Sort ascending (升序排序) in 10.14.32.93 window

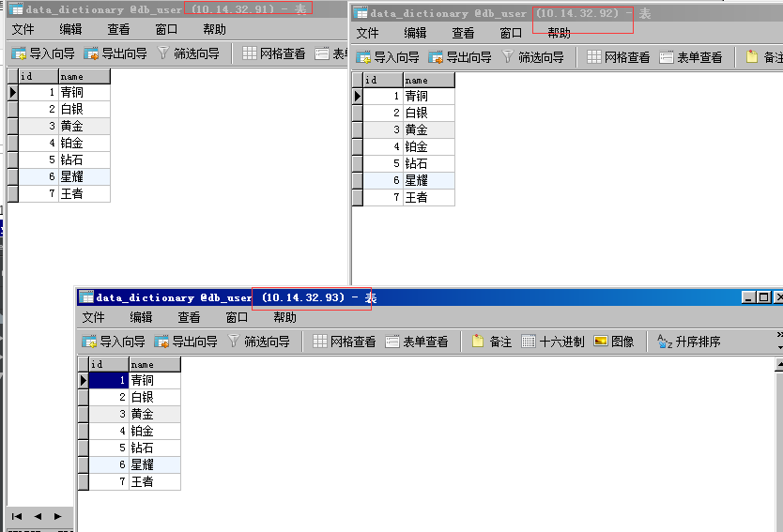[688, 342]
